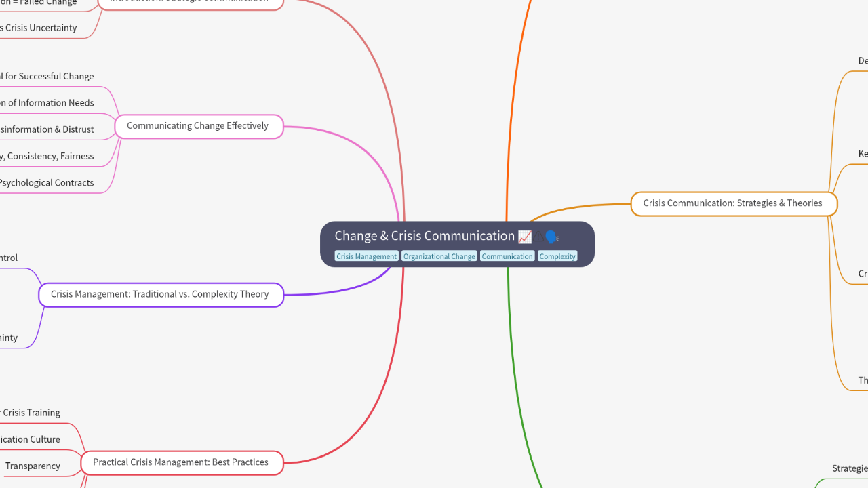This screenshot has width=868, height=488.
Task: Click the 'of Information Needs' leaf text
Action: coord(50,103)
